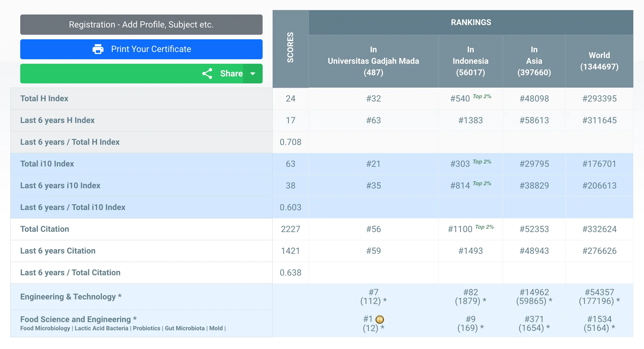Open Registration - Add Profile, Subject button

tap(141, 24)
